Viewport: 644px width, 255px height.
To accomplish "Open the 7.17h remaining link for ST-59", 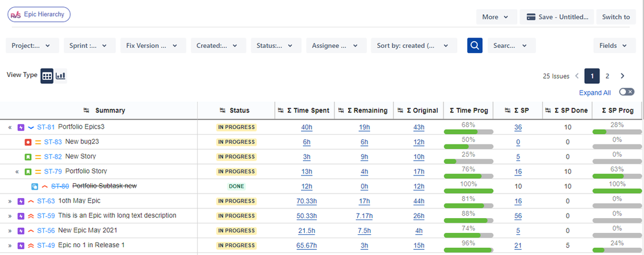I will (364, 216).
